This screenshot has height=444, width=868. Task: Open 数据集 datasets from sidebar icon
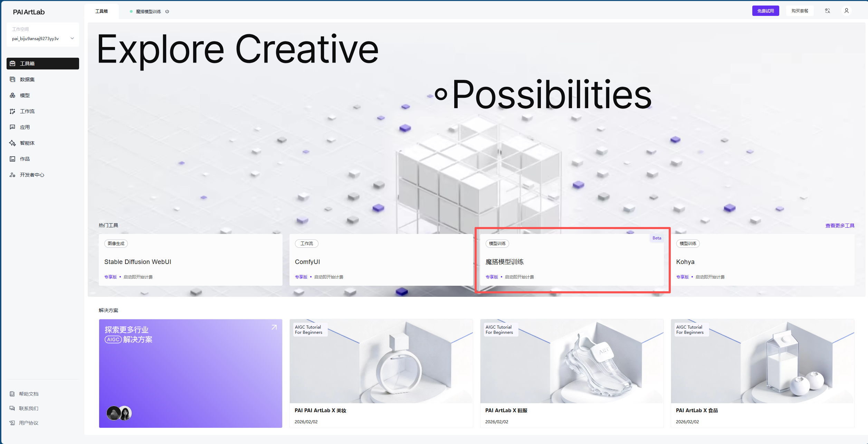tap(13, 79)
